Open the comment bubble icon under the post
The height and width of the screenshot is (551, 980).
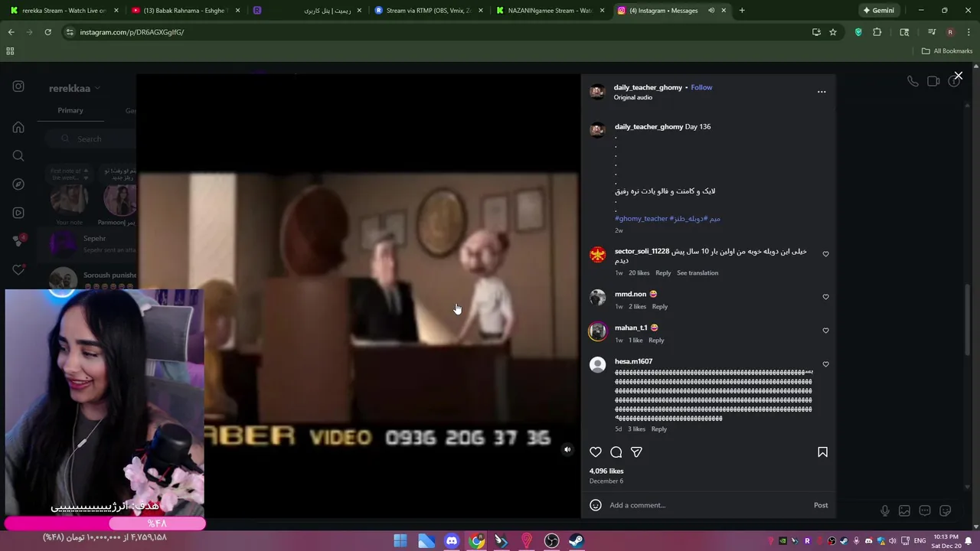point(616,452)
